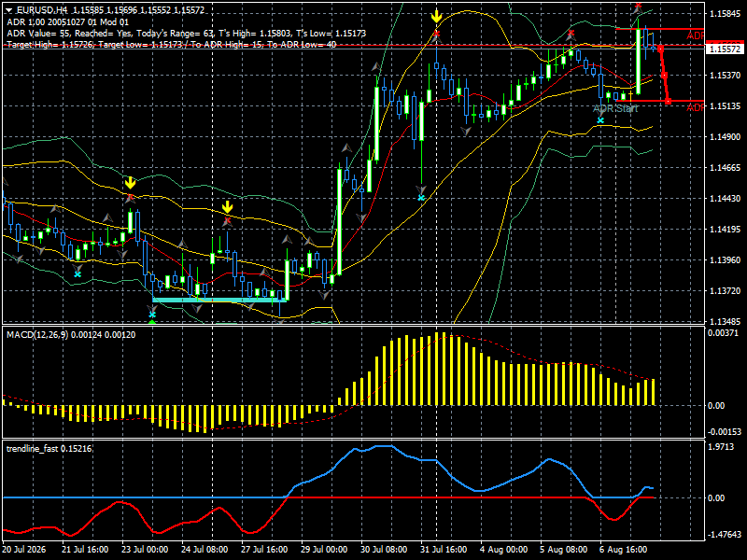747x560 pixels.
Task: Click 'ADR 1,00 20051027 01 Mod 01' label
Action: pos(67,21)
